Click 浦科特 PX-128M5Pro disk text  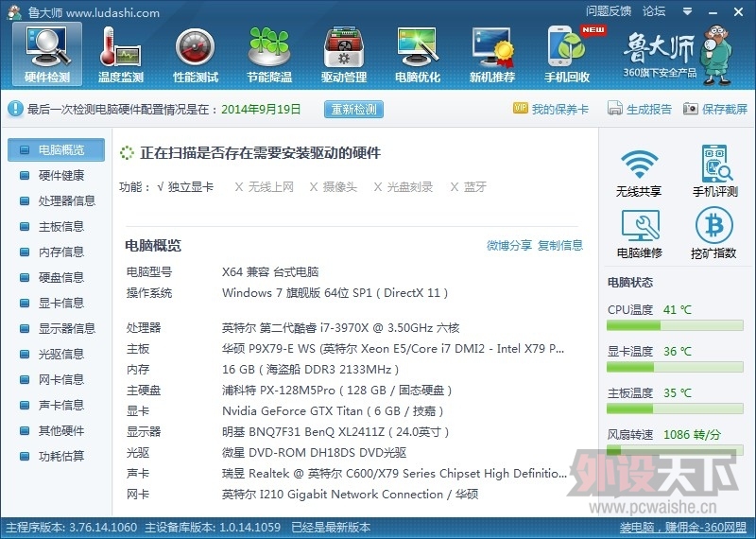tap(336, 390)
